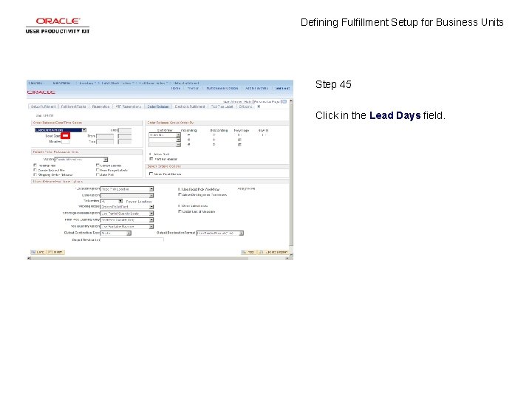
Task: Click the Save button
Action: [x=38, y=252]
